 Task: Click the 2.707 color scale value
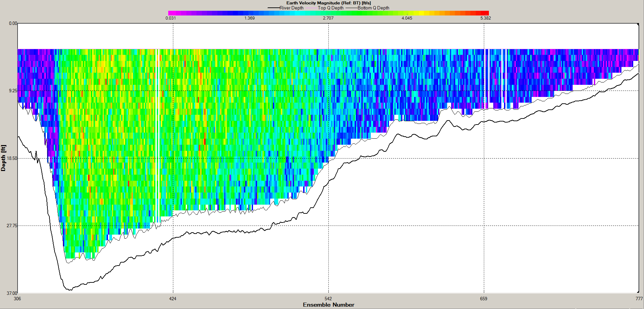(328, 18)
